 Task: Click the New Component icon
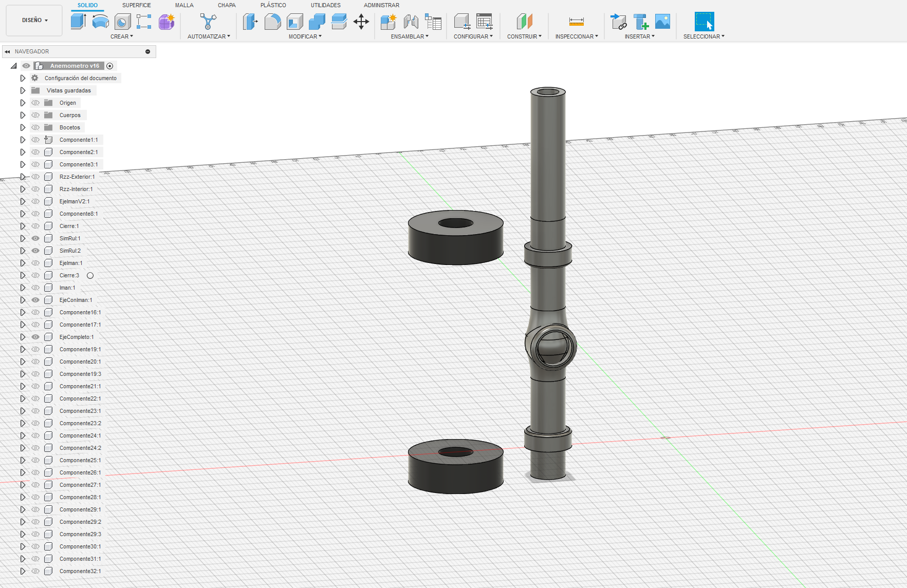coord(388,22)
